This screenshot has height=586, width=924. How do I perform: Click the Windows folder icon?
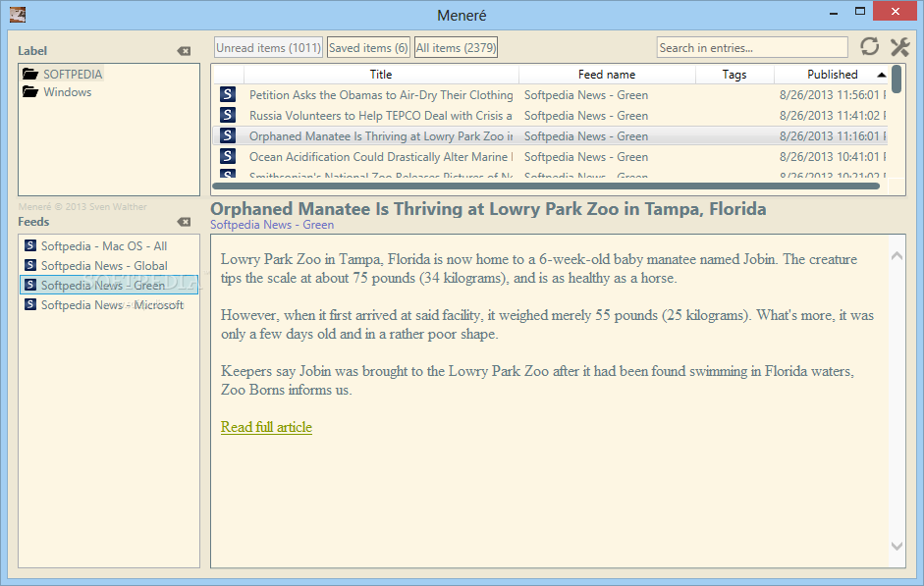(x=30, y=92)
